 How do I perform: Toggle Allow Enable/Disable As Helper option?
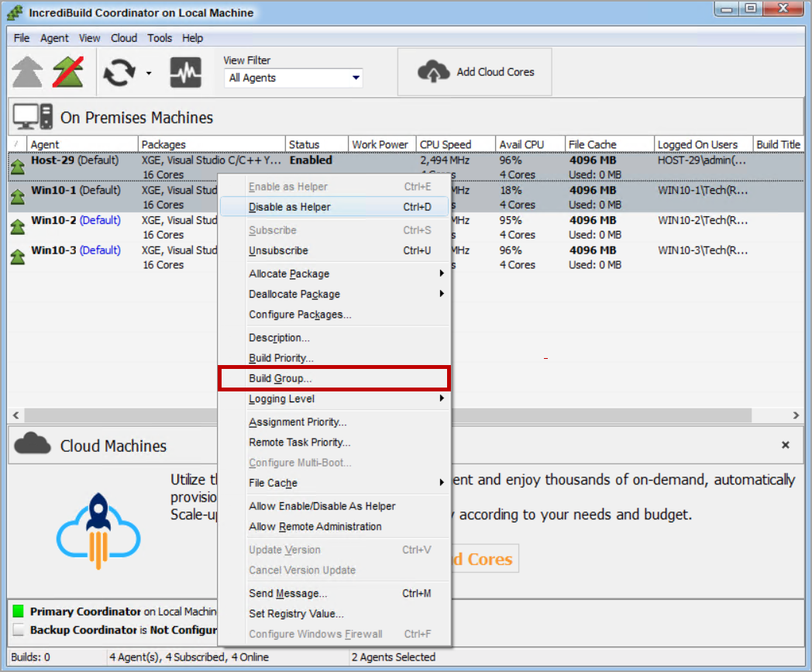point(322,506)
